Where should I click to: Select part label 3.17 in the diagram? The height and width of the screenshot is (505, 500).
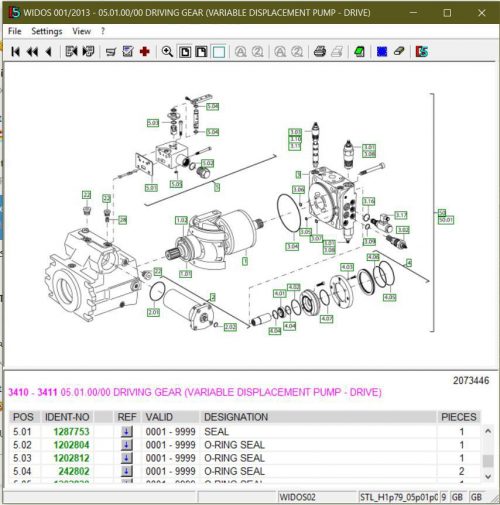point(401,215)
